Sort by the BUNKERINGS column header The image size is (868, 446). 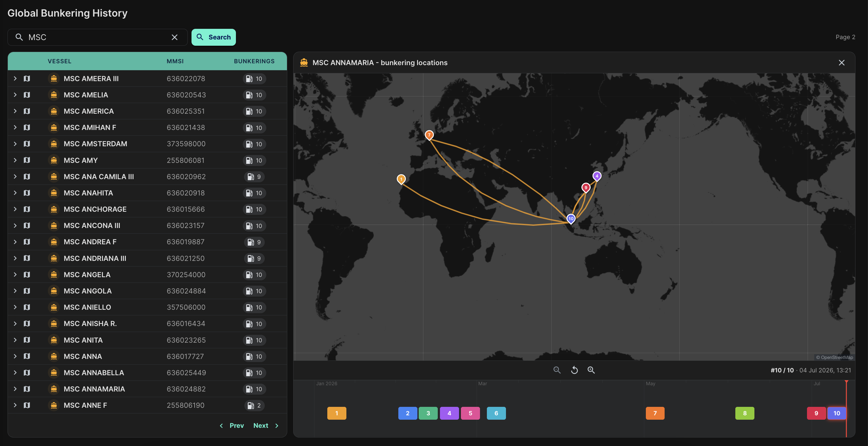tap(254, 61)
